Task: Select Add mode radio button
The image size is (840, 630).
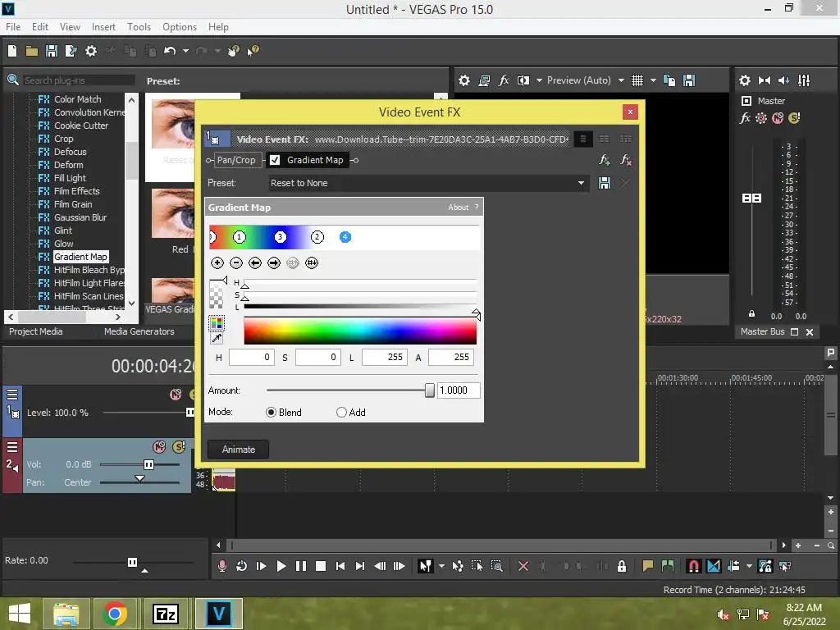Action: pyautogui.click(x=341, y=413)
